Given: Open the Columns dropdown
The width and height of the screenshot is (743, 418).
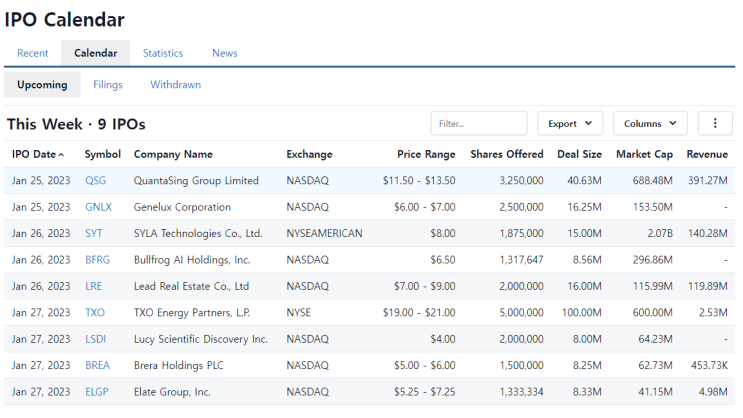Looking at the screenshot, I should pos(650,123).
